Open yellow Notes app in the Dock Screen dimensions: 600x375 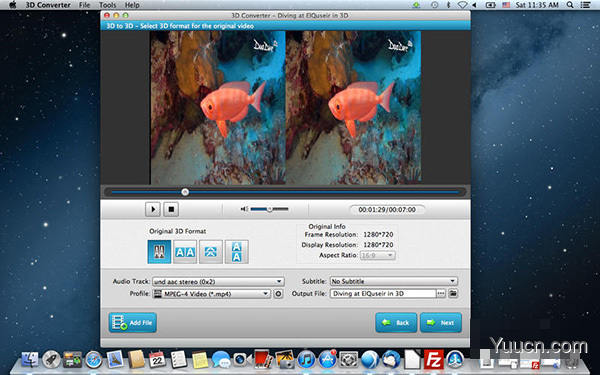[200, 360]
